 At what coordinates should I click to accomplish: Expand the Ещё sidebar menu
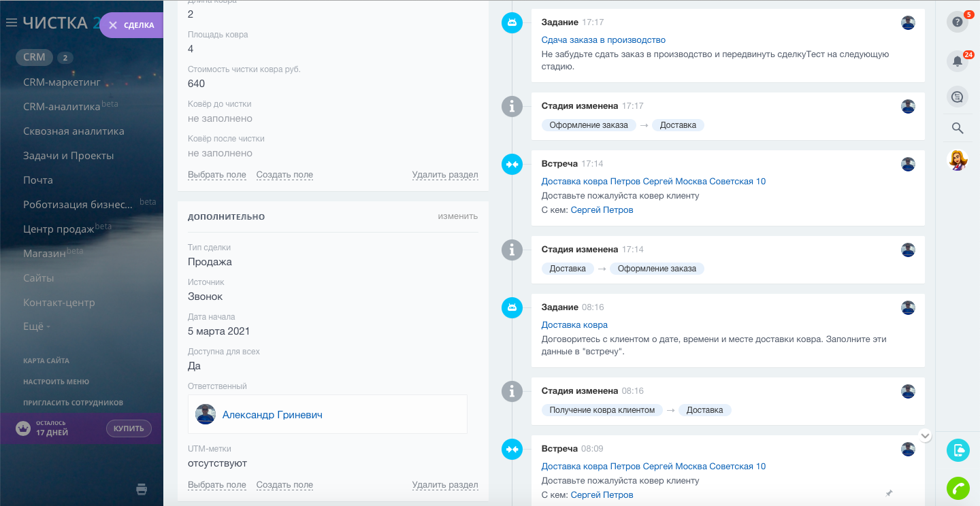tap(35, 326)
